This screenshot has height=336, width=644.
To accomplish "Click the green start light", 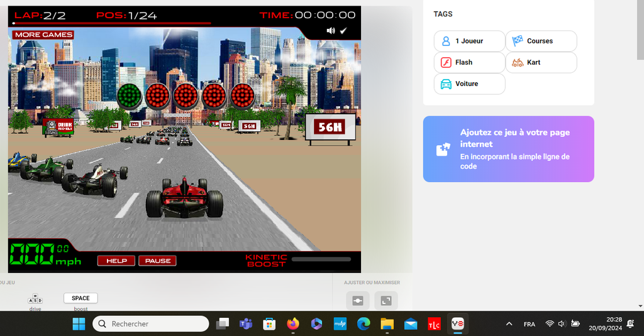I will tap(130, 96).
